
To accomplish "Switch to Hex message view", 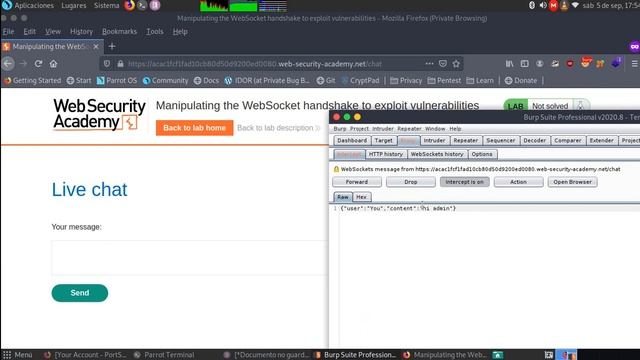I will (x=361, y=197).
